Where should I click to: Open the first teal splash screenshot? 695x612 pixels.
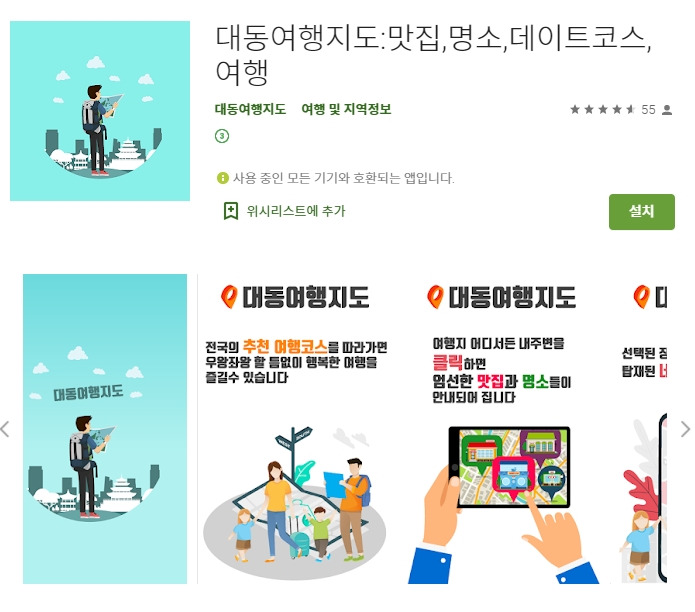click(105, 429)
